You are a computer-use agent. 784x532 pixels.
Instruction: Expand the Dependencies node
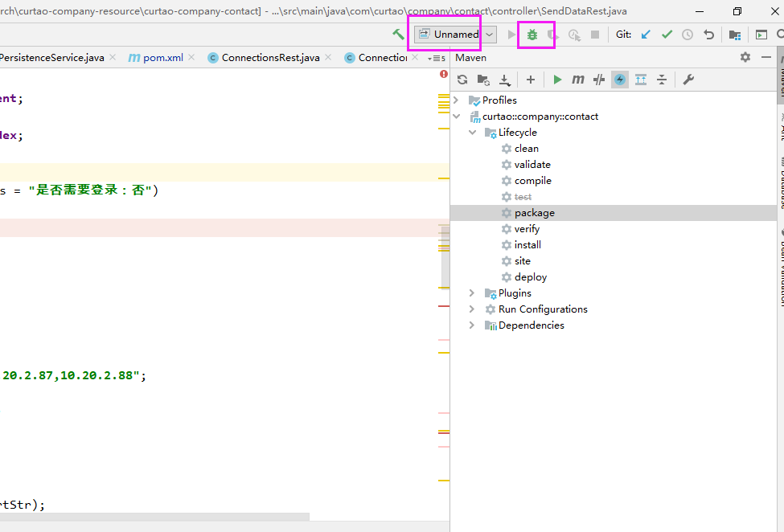[471, 325]
